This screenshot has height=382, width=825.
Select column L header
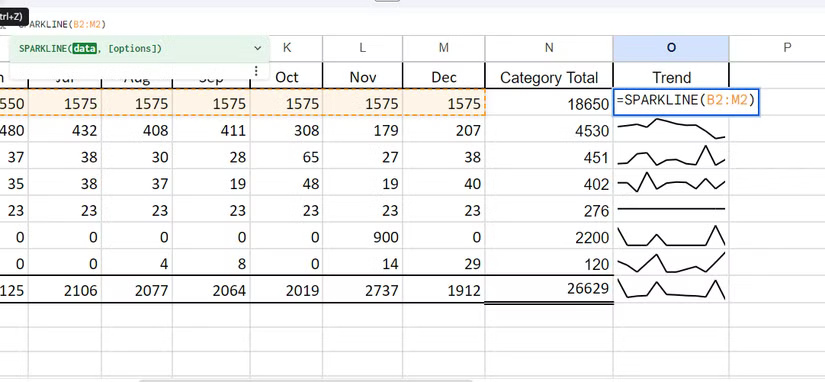click(363, 48)
